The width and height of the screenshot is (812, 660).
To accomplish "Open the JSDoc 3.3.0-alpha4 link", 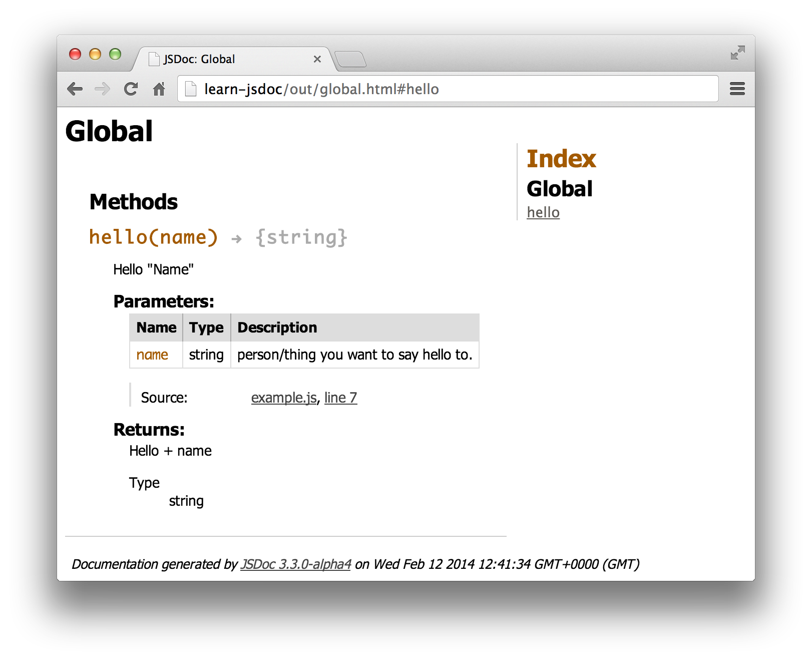I will tap(296, 563).
